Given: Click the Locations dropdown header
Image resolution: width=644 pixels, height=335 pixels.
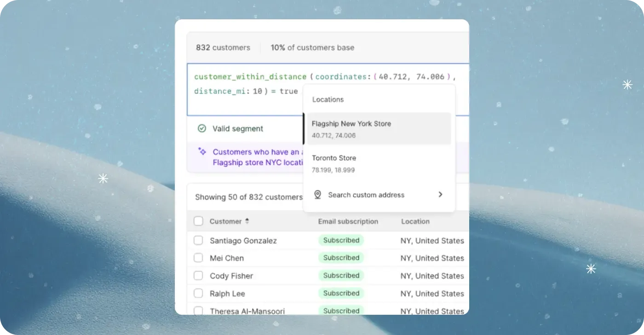Looking at the screenshot, I should click(328, 99).
